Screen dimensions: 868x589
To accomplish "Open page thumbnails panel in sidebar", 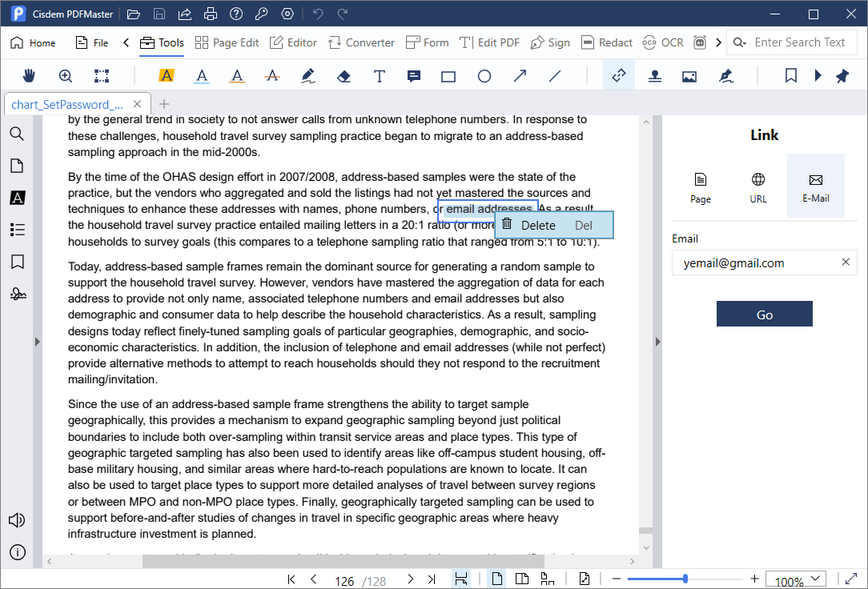I will (17, 166).
